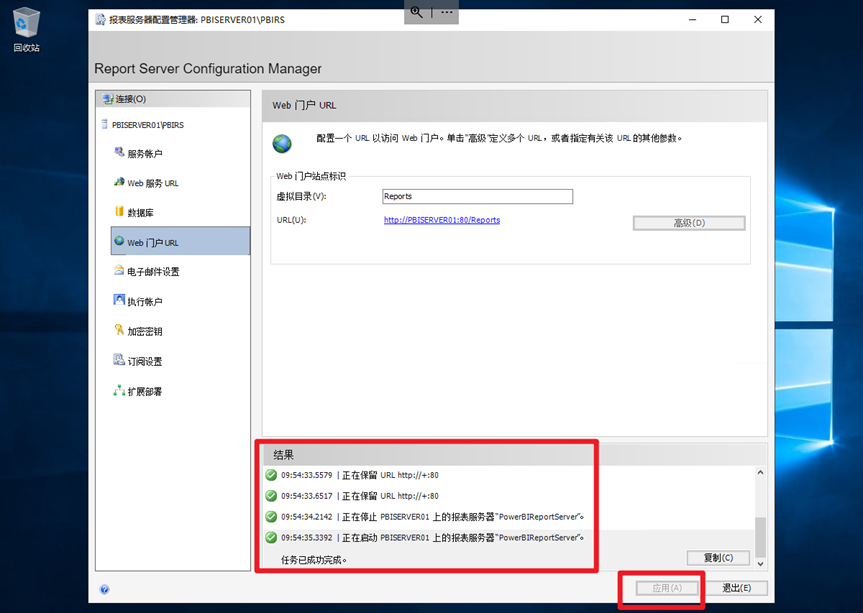The height and width of the screenshot is (613, 863).
Task: Click the 虚拟目录 Reports text field
Action: (x=477, y=197)
